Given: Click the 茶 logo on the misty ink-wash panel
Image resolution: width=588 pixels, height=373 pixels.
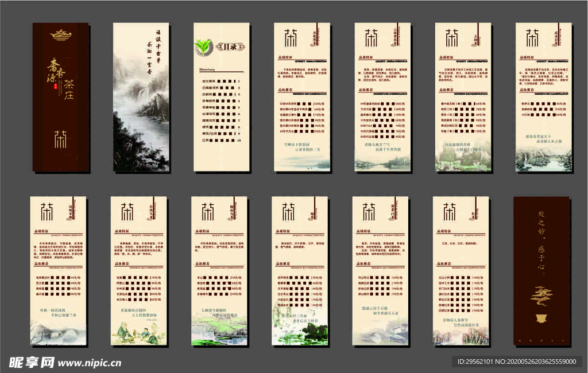Looking at the screenshot, I should (290, 38).
